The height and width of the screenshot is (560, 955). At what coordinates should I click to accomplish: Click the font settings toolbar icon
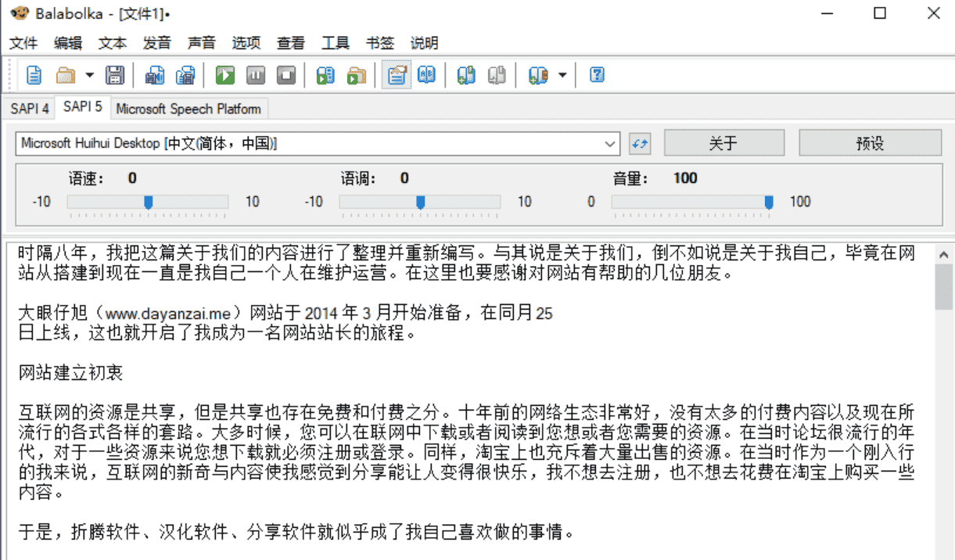coord(396,74)
